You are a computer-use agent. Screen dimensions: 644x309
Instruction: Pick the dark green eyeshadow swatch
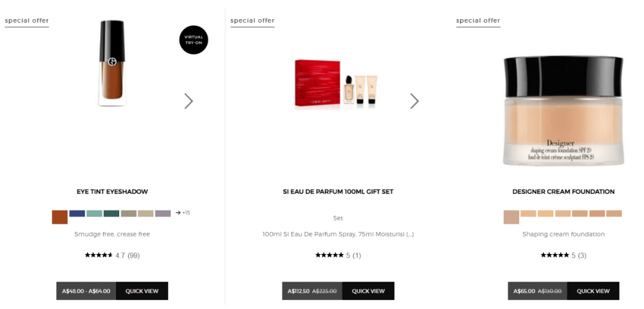(112, 214)
